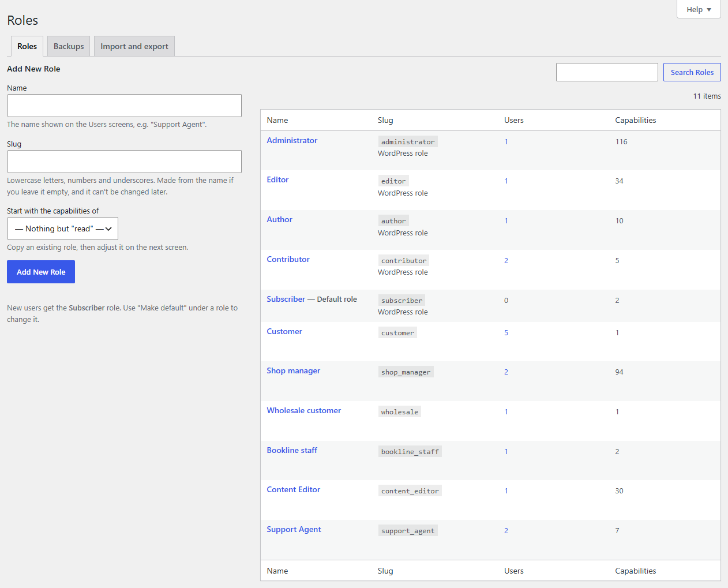Open the Editor role link

(277, 179)
